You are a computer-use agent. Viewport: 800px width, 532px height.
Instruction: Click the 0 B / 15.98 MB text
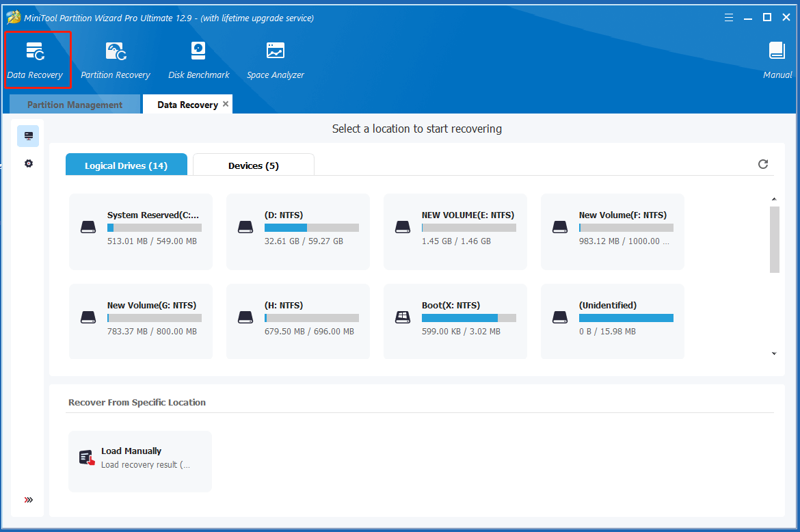(x=607, y=332)
